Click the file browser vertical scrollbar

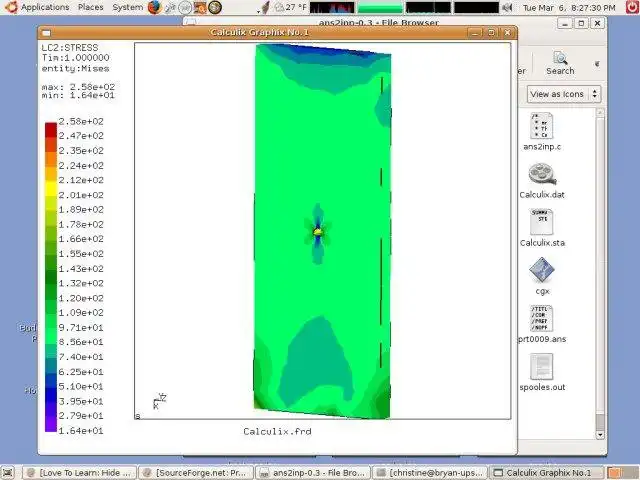[600, 273]
